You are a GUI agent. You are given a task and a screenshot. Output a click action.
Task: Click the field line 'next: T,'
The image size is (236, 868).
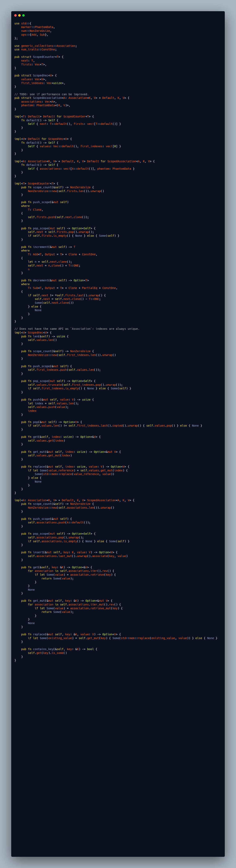(28, 61)
